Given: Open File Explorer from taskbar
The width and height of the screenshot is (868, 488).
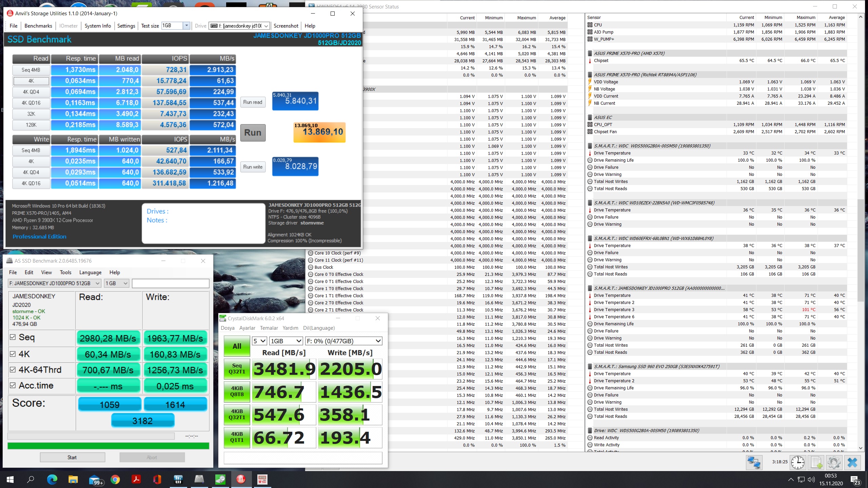Looking at the screenshot, I should click(73, 480).
